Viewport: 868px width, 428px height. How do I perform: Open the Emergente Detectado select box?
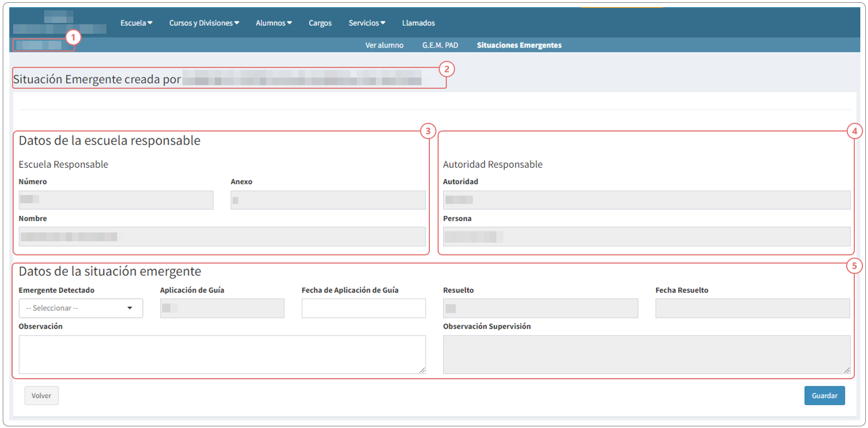[x=81, y=308]
